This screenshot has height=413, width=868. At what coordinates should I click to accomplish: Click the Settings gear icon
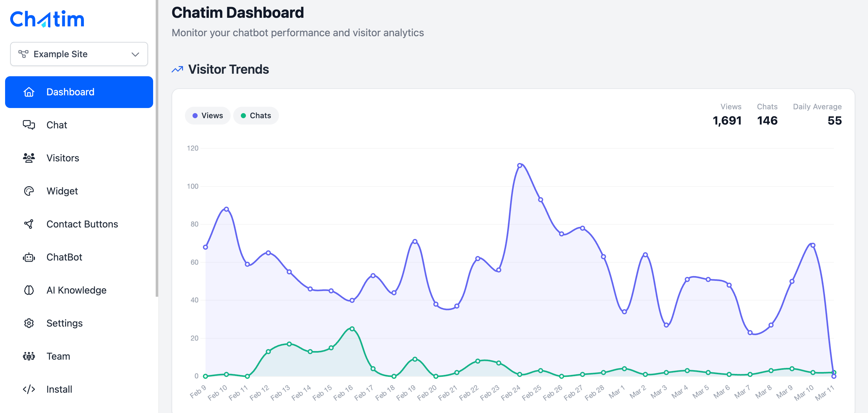click(x=29, y=323)
